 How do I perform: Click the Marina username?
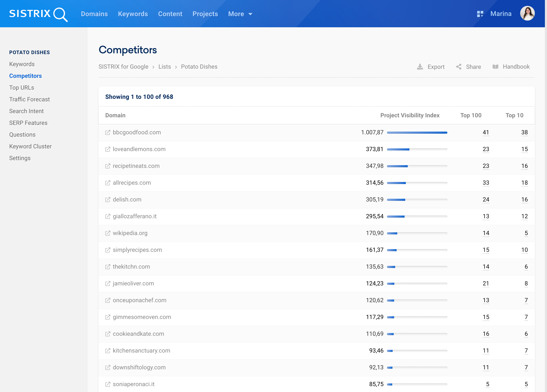click(501, 14)
